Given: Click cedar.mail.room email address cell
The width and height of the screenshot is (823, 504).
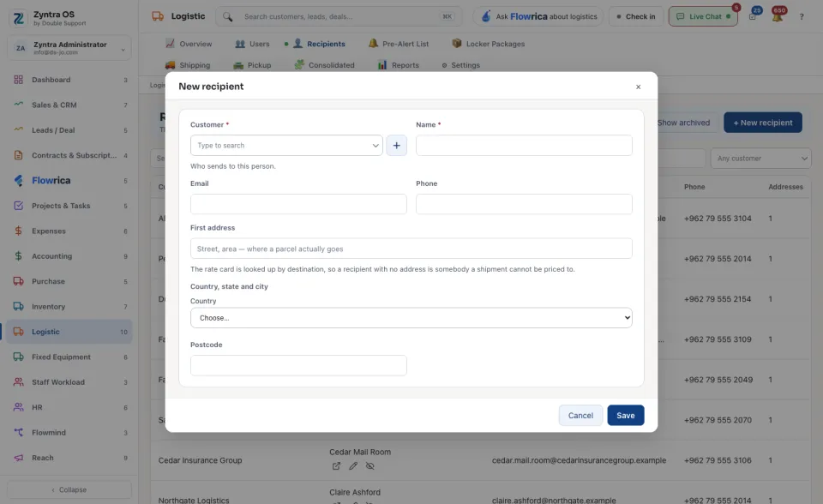Looking at the screenshot, I should point(579,460).
